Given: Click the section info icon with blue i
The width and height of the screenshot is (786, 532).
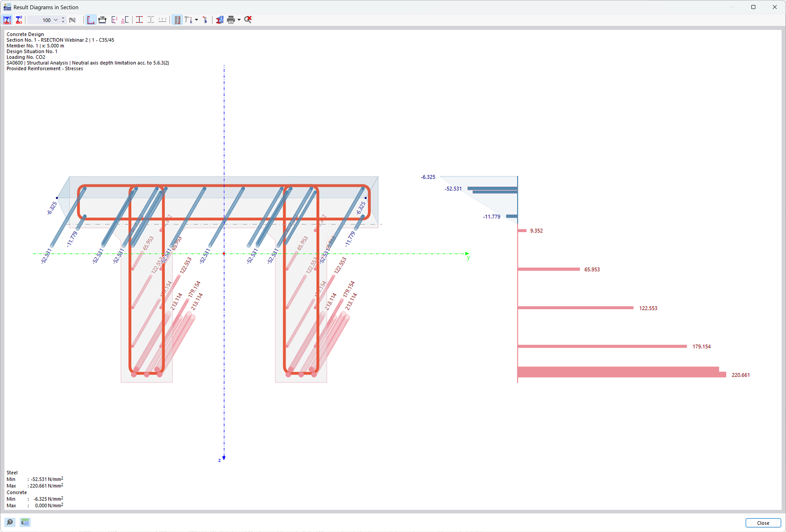Looking at the screenshot, I should 220,20.
